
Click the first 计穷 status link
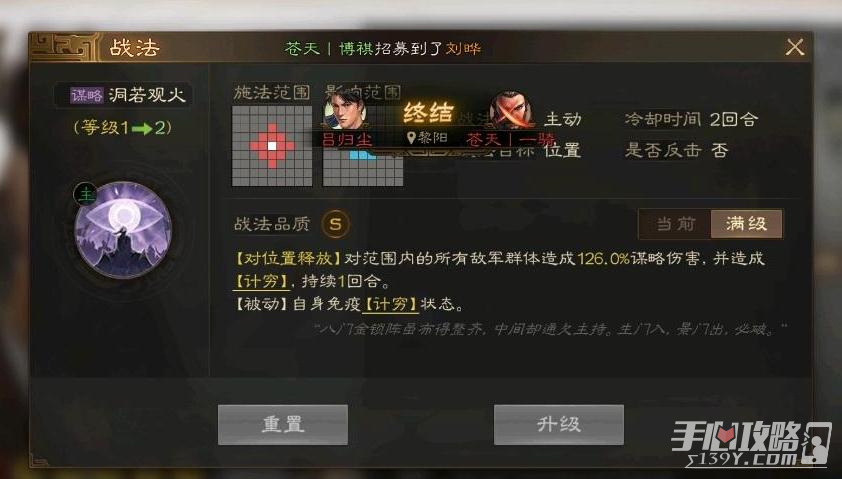[261, 281]
